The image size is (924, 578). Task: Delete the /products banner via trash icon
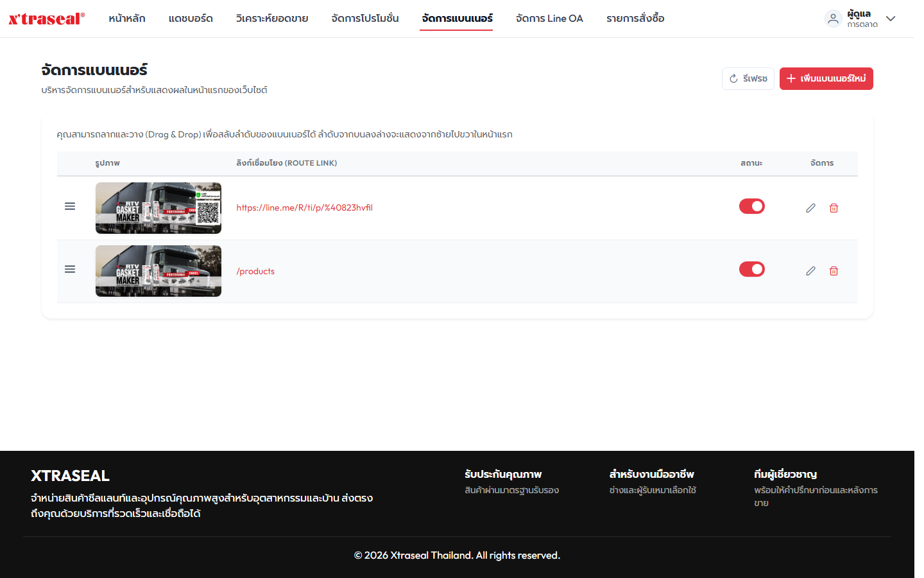pyautogui.click(x=834, y=271)
